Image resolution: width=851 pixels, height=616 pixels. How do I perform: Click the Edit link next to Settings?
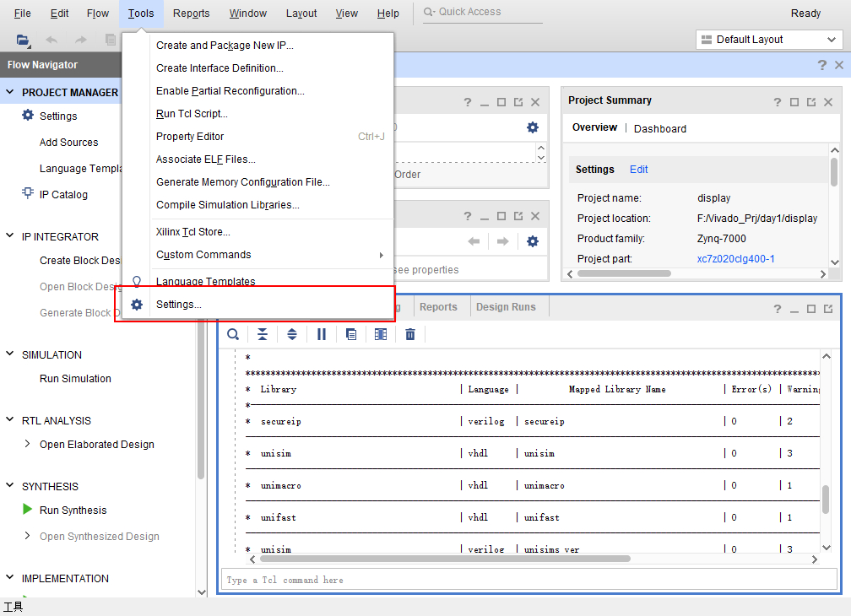[638, 169]
